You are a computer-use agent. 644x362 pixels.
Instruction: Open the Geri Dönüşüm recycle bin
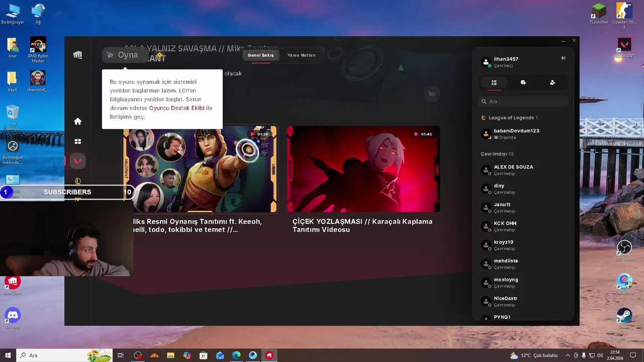point(13,118)
